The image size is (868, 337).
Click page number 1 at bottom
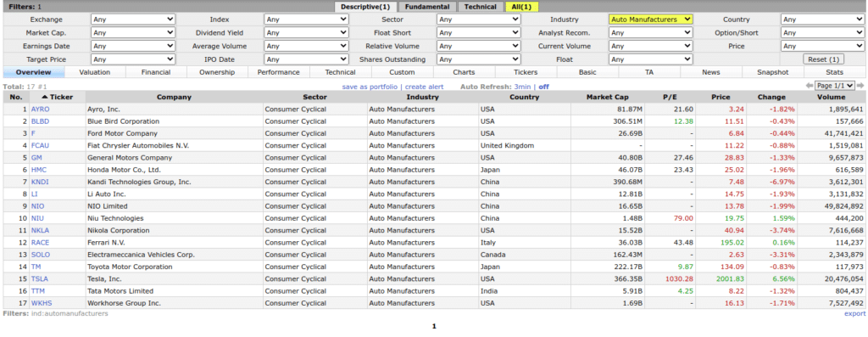434,327
